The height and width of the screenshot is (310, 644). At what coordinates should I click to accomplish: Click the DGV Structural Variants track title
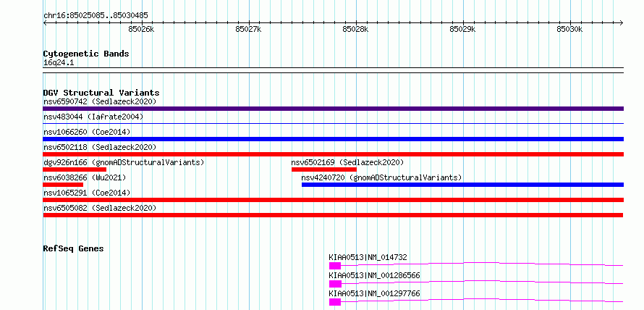pos(101,93)
